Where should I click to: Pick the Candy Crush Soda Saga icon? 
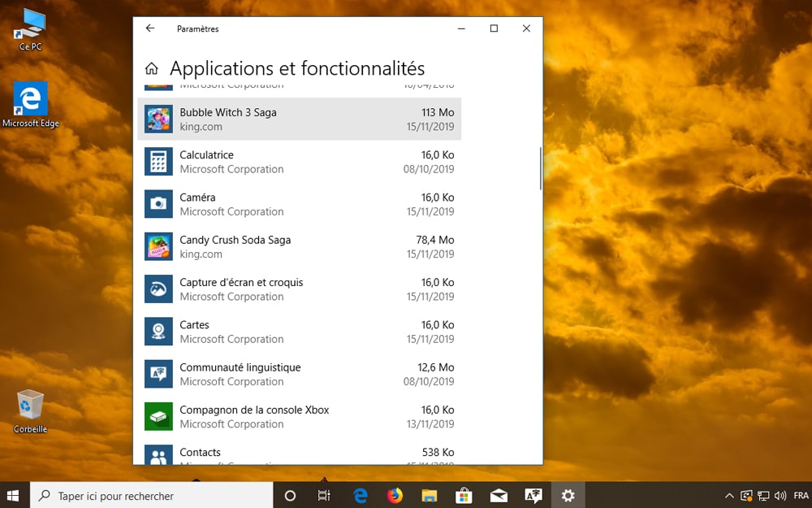[158, 246]
